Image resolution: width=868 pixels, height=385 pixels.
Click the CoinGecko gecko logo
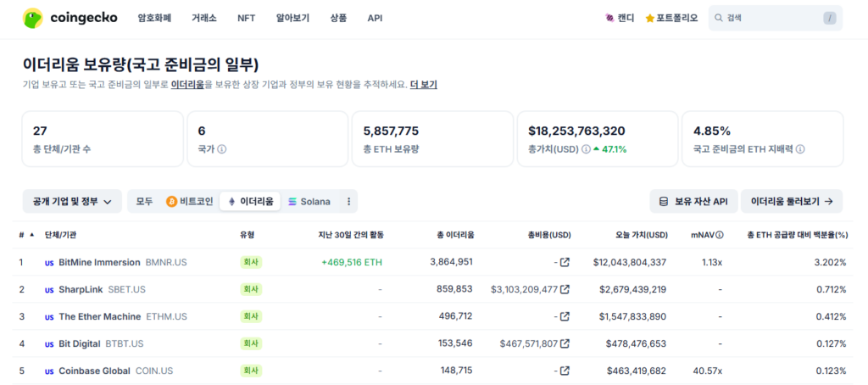point(33,19)
